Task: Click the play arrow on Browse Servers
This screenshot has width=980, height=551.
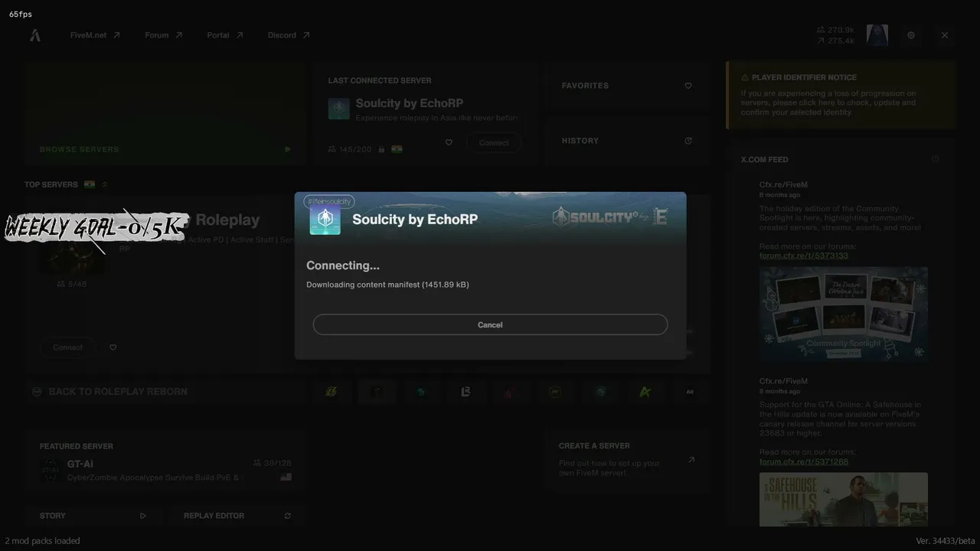Action: [288, 149]
